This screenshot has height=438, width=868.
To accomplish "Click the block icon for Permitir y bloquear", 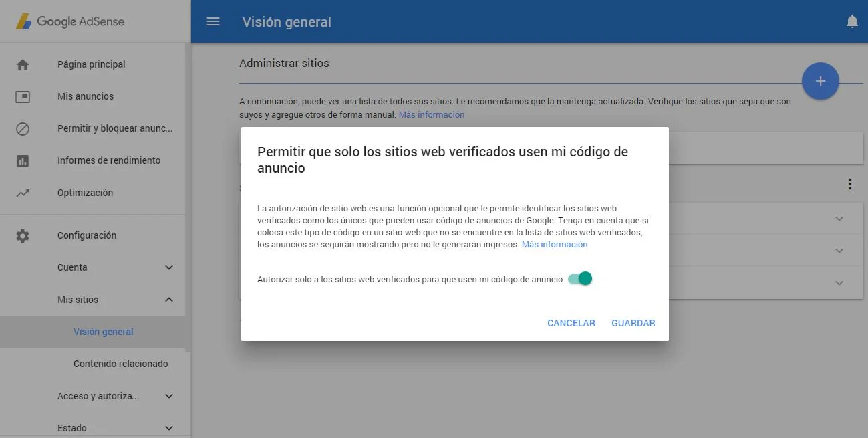I will pyautogui.click(x=23, y=128).
